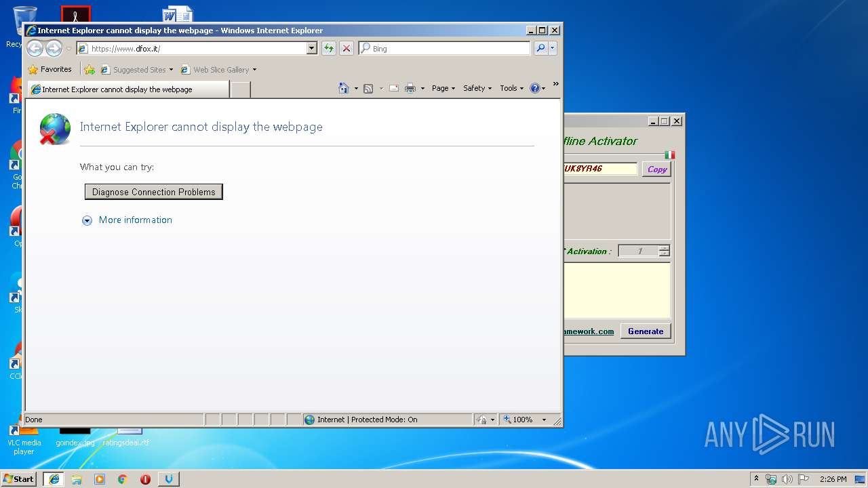This screenshot has width=868, height=488.
Task: Open Opera taskbar icon
Action: (x=145, y=479)
